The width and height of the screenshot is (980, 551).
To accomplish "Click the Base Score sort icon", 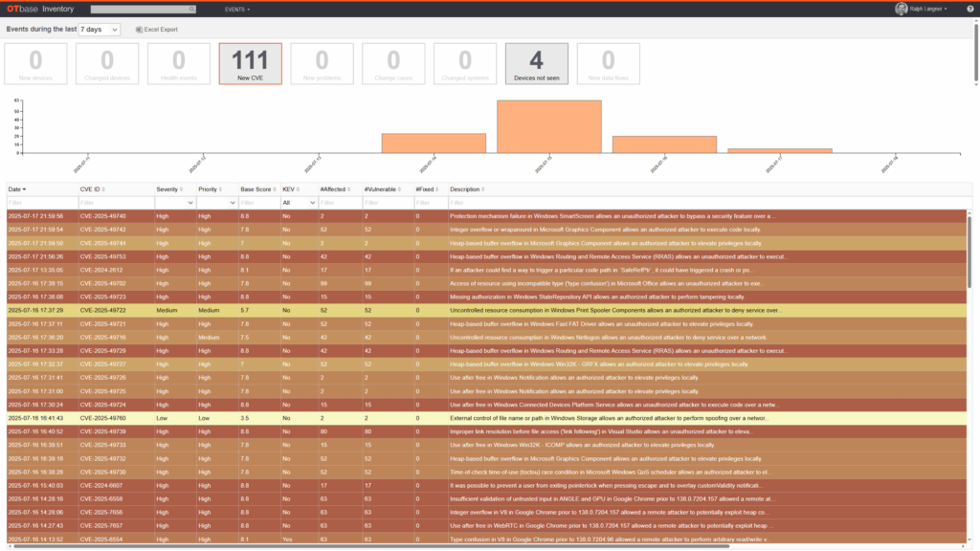I will coord(274,189).
